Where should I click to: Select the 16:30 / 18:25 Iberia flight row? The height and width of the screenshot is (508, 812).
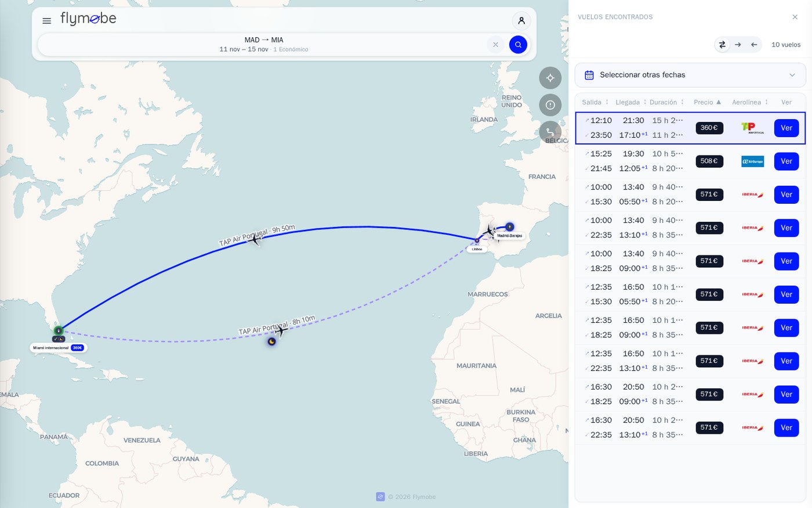690,394
